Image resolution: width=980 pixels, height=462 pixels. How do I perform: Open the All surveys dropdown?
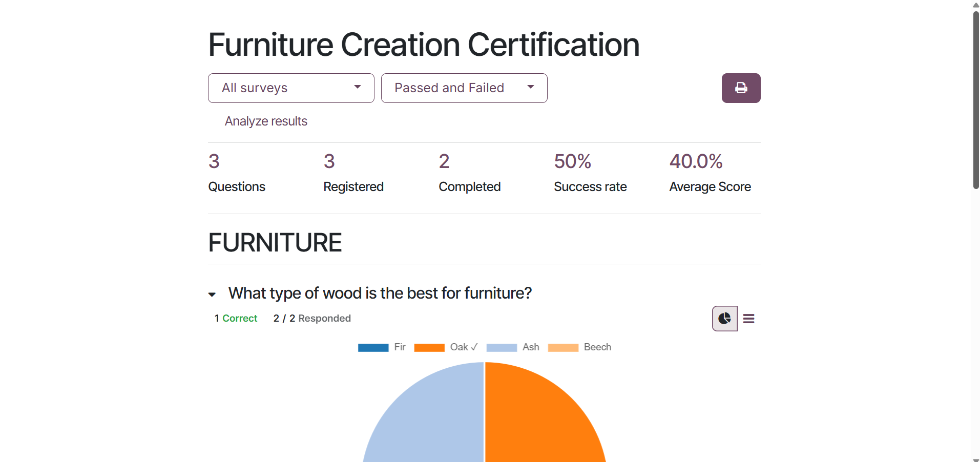coord(291,88)
